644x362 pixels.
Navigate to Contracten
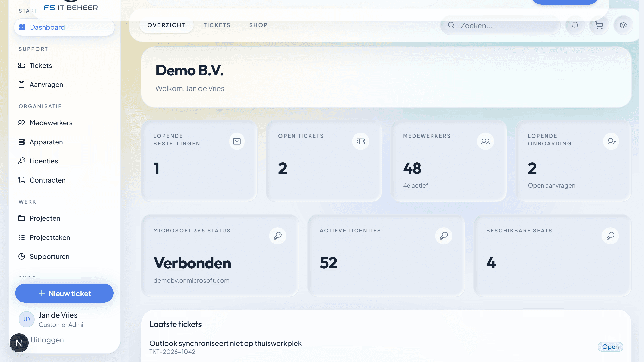(64, 180)
